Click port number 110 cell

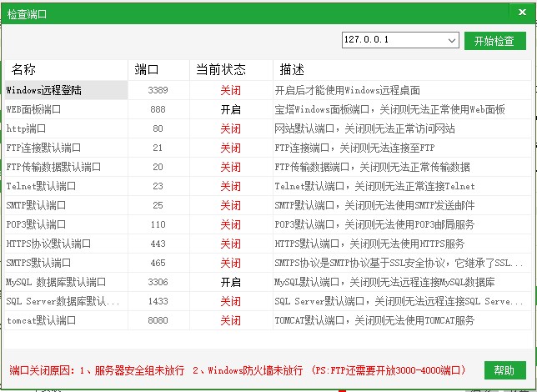pos(158,225)
